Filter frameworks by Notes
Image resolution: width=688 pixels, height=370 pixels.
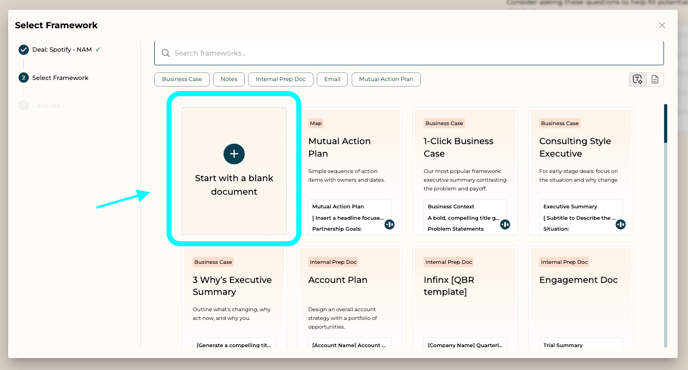[x=229, y=79]
